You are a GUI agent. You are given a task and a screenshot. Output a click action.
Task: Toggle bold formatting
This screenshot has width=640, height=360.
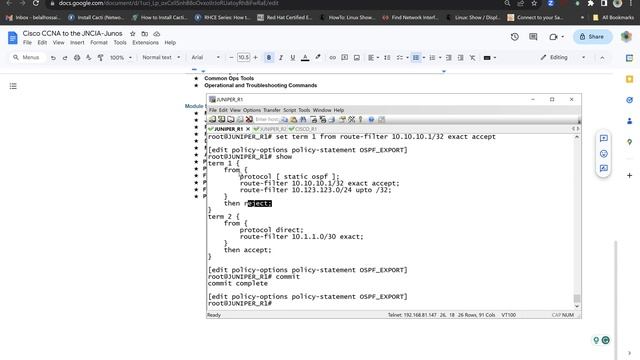(269, 58)
